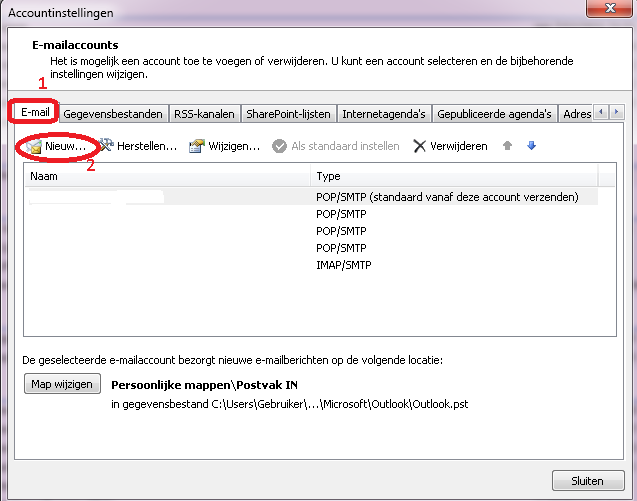Open the RSS-kanalen tab

pos(204,114)
